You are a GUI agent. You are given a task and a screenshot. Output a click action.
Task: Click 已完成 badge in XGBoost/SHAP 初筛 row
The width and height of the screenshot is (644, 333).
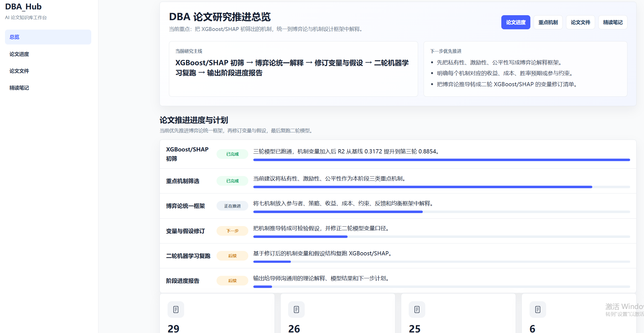(232, 154)
